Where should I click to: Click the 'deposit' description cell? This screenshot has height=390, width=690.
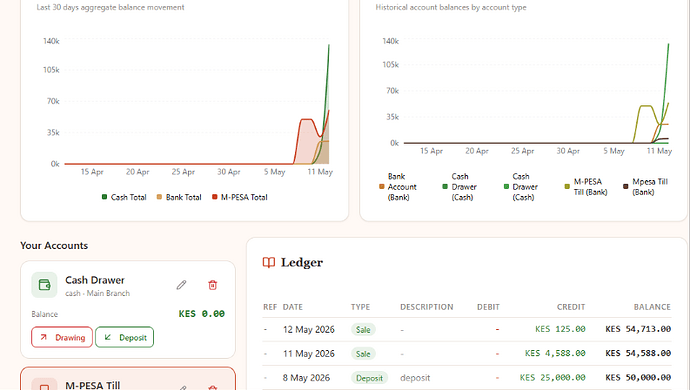(415, 378)
